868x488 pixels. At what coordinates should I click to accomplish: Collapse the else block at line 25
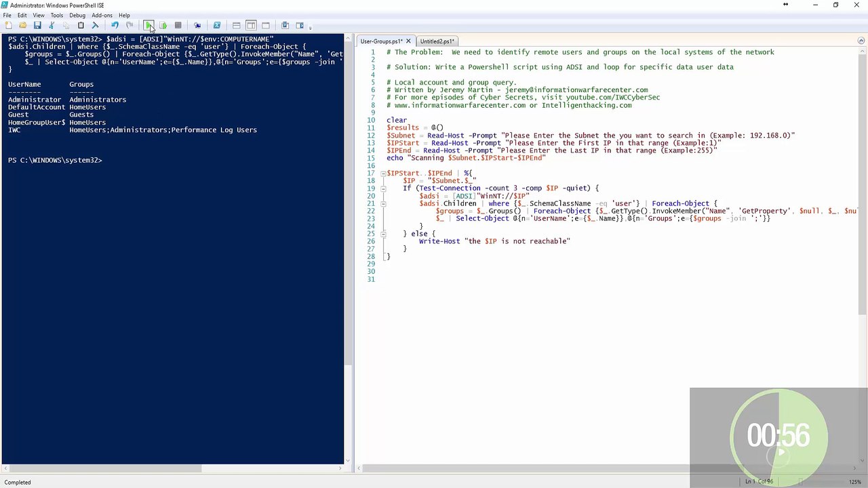click(x=383, y=234)
